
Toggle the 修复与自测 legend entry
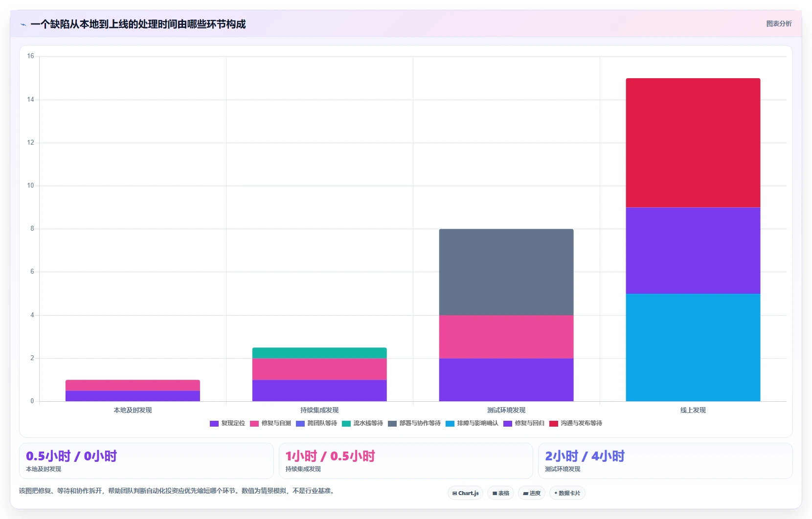pyautogui.click(x=271, y=423)
